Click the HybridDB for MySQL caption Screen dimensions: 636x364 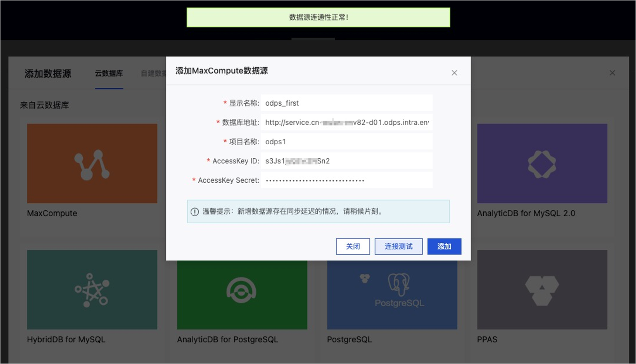(66, 339)
